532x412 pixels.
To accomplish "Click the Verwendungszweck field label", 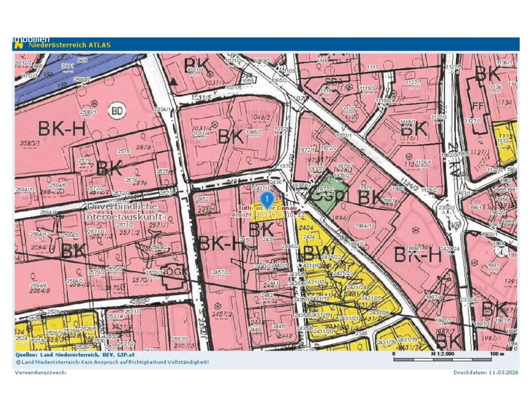I will click(x=41, y=372).
